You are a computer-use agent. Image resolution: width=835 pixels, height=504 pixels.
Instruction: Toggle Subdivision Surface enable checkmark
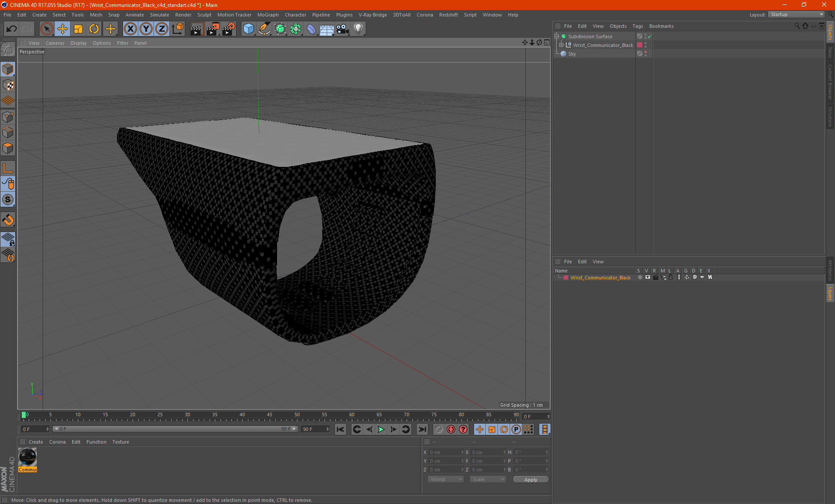[x=649, y=36]
